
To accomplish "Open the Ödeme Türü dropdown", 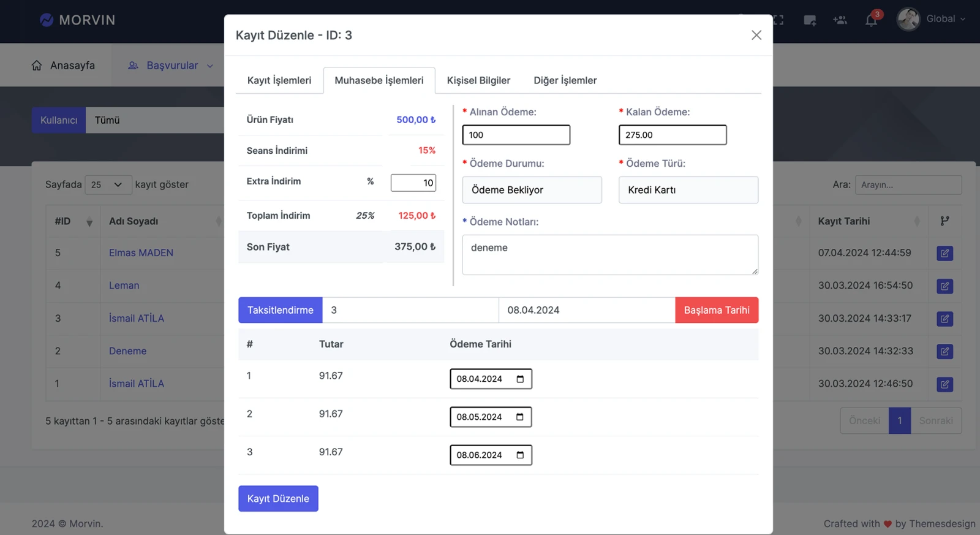I will coord(688,190).
